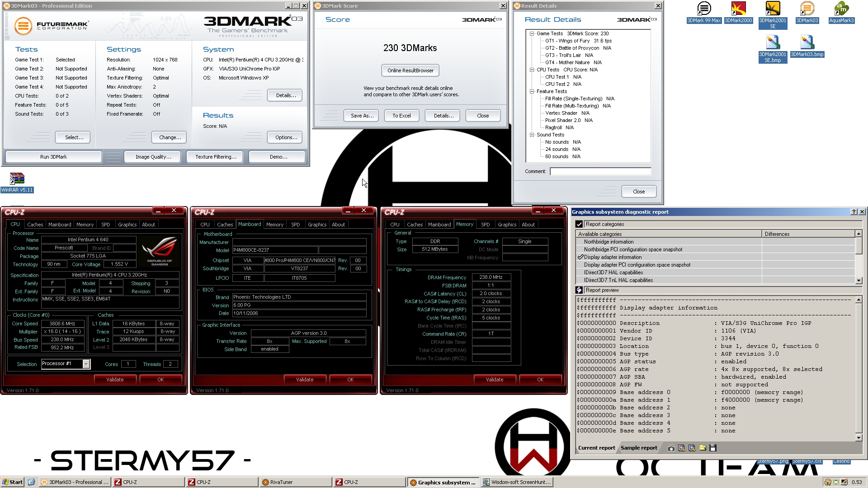Viewport: 868px width, 488px height.
Task: Click To Excel button
Action: (401, 116)
